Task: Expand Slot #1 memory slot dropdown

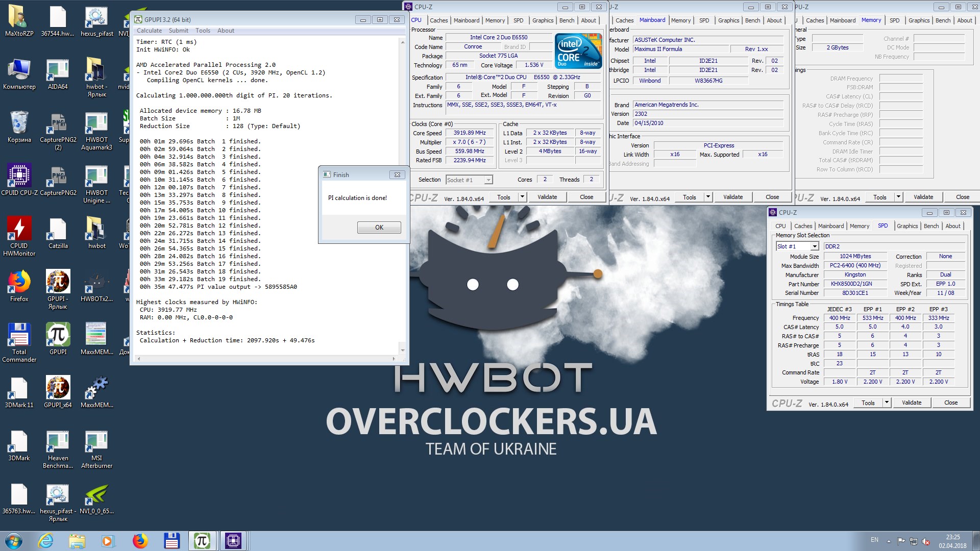Action: point(815,246)
